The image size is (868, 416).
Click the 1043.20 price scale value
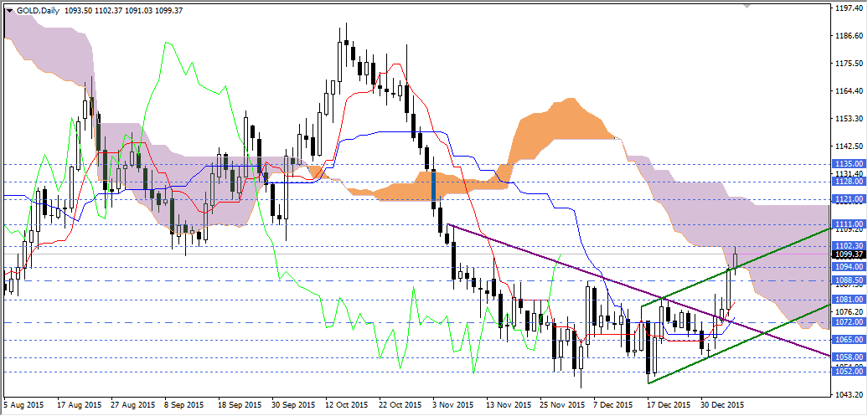[x=849, y=394]
